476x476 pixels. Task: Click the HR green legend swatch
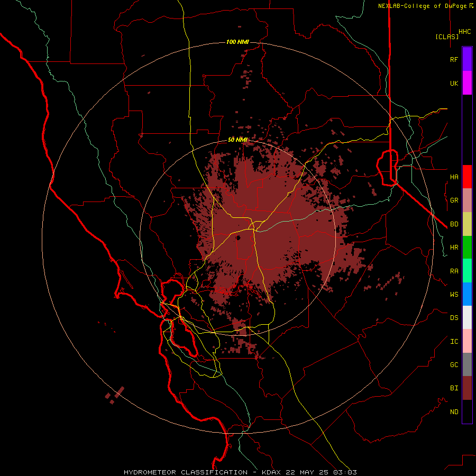coord(467,248)
